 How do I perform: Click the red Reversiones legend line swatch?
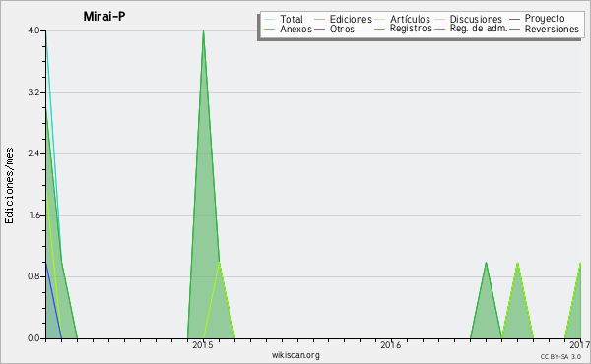(x=514, y=29)
